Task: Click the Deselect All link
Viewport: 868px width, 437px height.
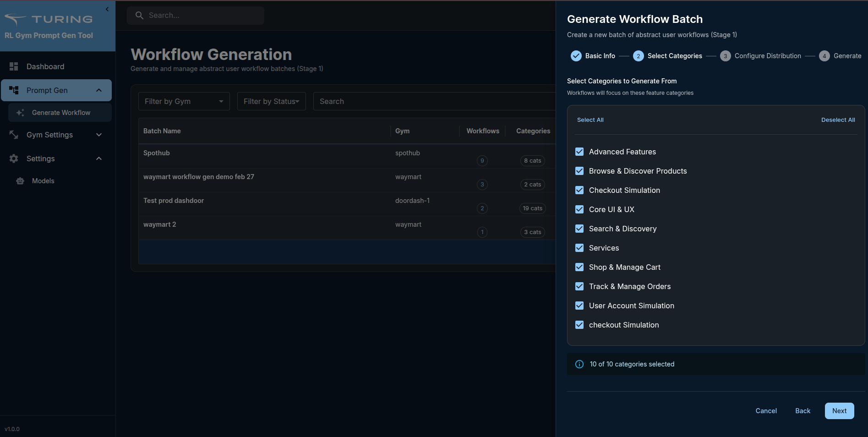Action: 838,120
